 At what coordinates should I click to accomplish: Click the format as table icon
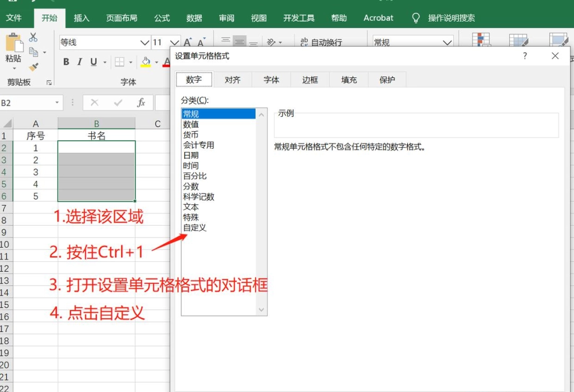(518, 40)
